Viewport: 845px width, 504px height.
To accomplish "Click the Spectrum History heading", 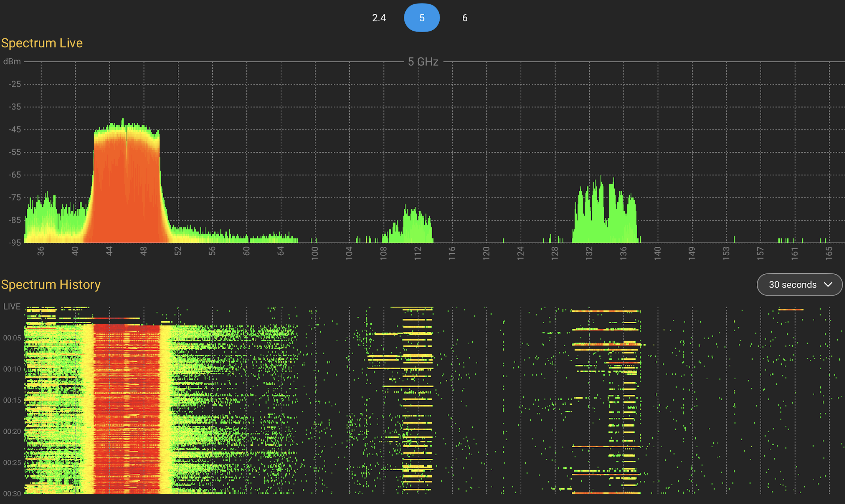I will [x=51, y=284].
